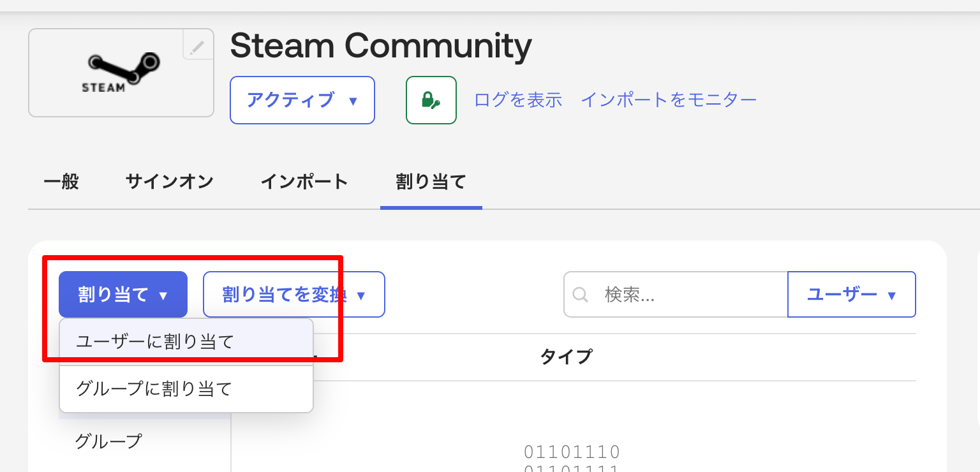Switch to the サインオン tab

pos(169,182)
